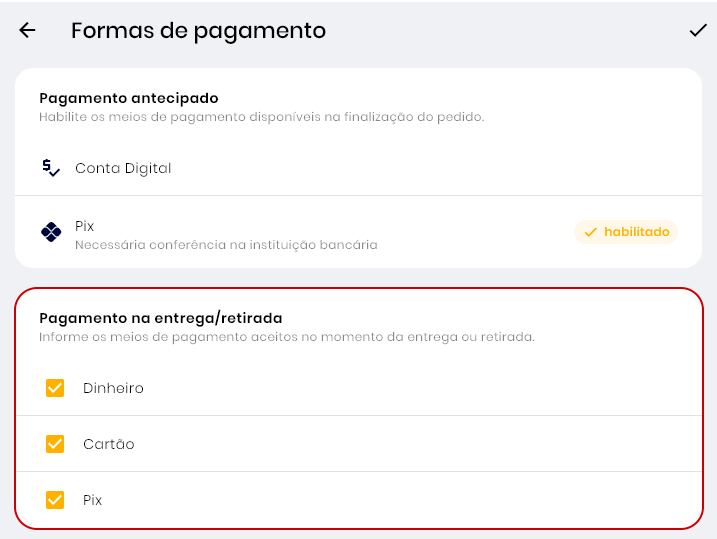Image resolution: width=717 pixels, height=539 pixels.
Task: Click the Informe os meios de pagamento description
Action: (286, 337)
